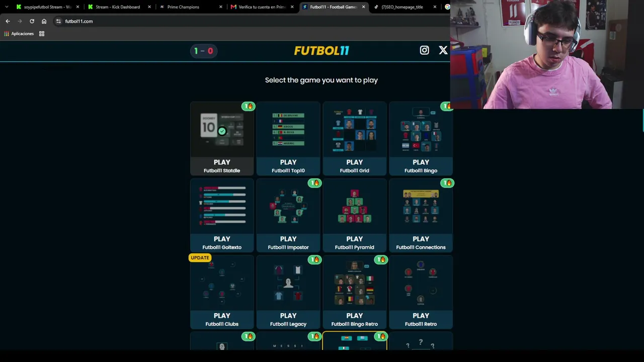The image size is (644, 362).
Task: Close the Prime Champions tab
Action: click(x=221, y=7)
